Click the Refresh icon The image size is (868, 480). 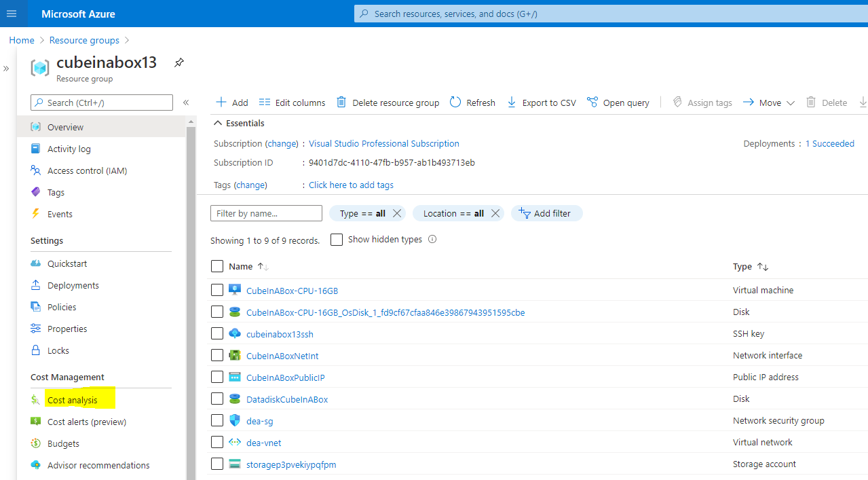[x=455, y=103]
